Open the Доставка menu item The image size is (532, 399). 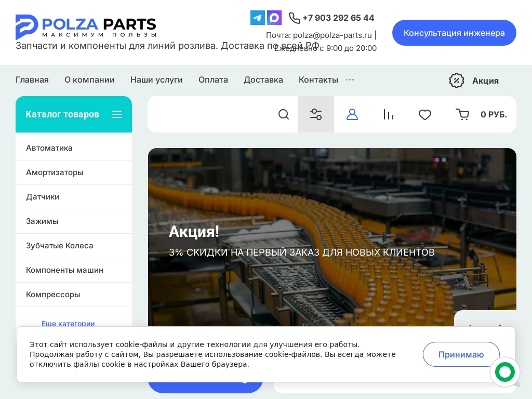click(263, 79)
